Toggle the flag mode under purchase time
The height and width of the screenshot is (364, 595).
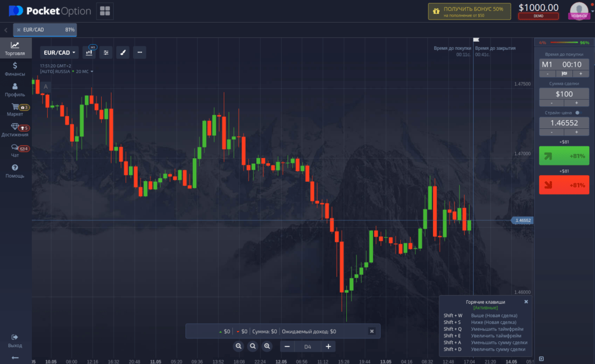tap(564, 74)
